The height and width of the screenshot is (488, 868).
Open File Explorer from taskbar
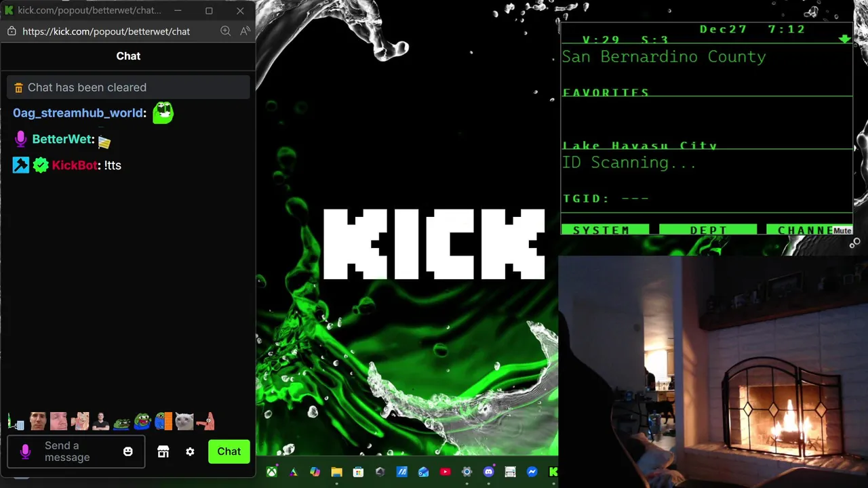(336, 472)
